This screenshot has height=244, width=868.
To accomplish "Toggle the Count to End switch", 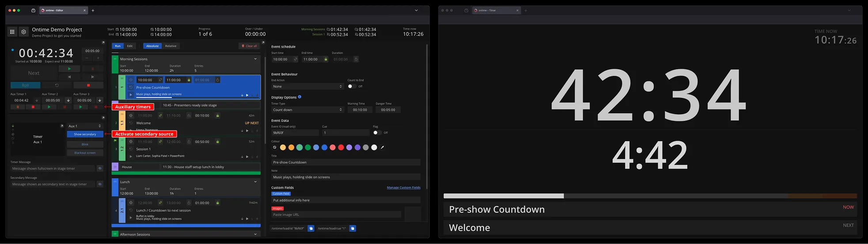I will coord(352,86).
